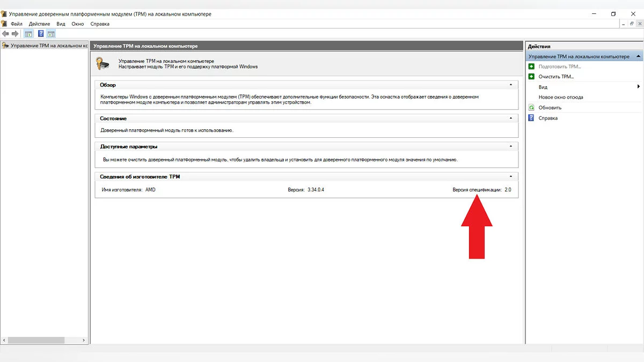Screen dimensions: 644x362
Task: Click the Forward arrow in the toolbar
Action: 15,34
